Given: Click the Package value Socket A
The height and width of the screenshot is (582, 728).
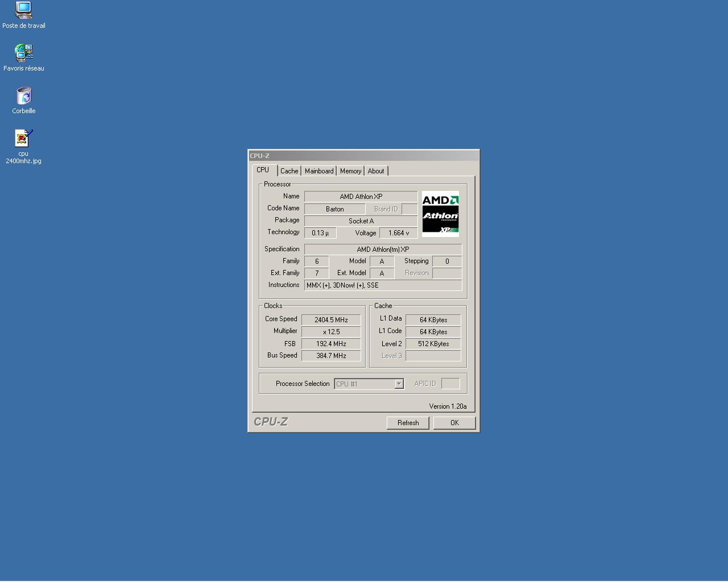Looking at the screenshot, I should pos(361,221).
